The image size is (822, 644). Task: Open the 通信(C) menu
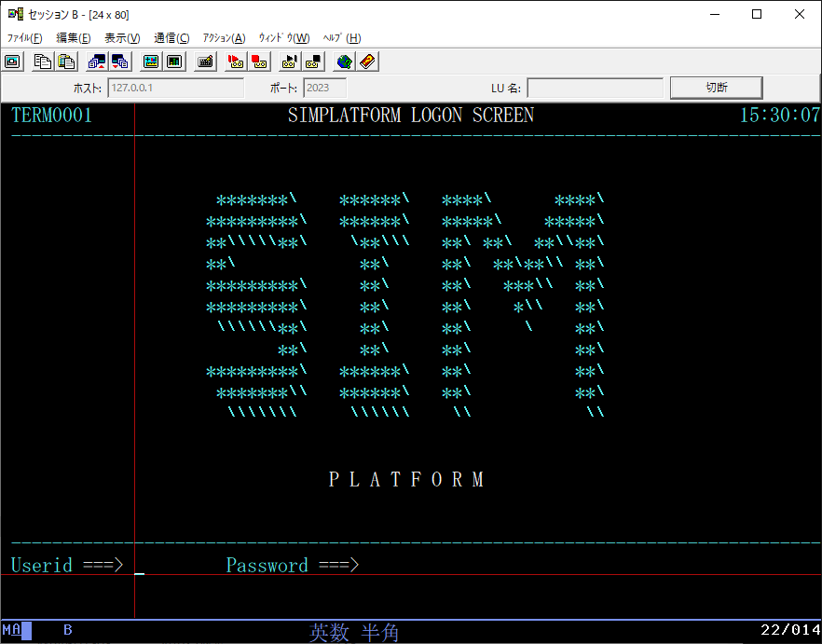[x=171, y=38]
